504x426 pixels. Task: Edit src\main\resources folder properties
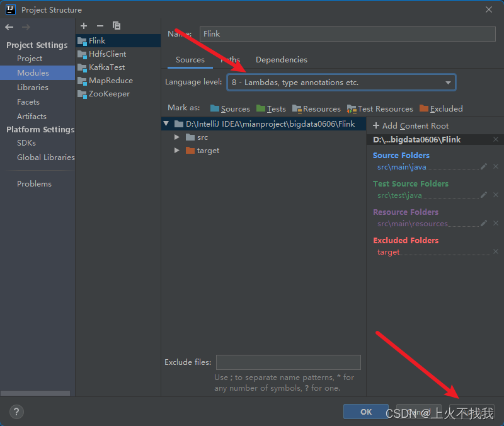click(x=484, y=223)
